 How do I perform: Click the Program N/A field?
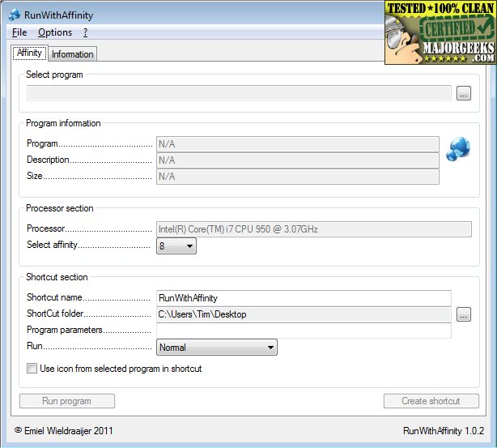(x=298, y=144)
